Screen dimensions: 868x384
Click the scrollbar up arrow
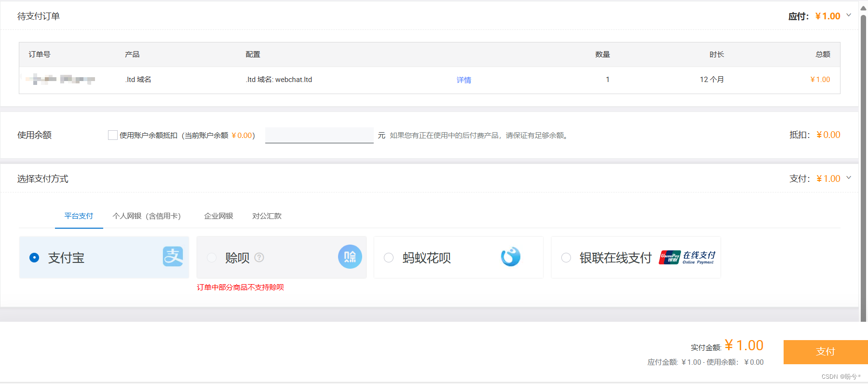coord(863,8)
